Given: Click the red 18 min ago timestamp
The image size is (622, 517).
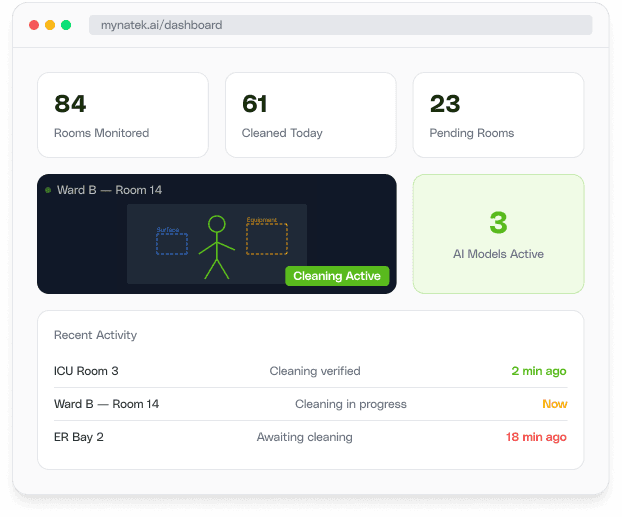Looking at the screenshot, I should click(536, 437).
